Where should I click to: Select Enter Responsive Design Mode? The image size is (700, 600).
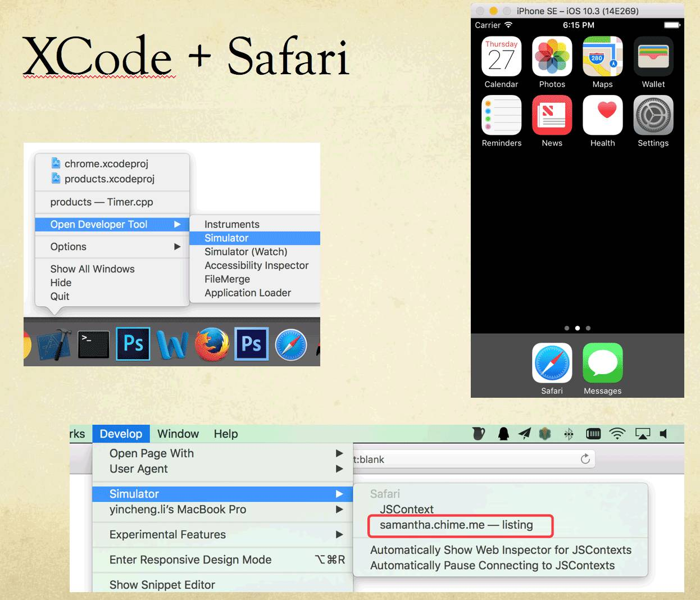point(222,560)
